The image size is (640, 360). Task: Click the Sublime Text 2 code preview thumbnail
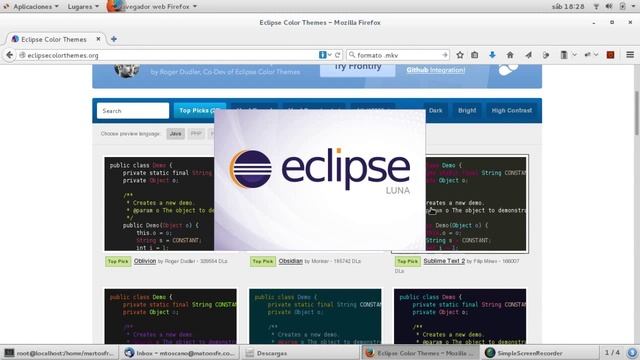pos(476,204)
